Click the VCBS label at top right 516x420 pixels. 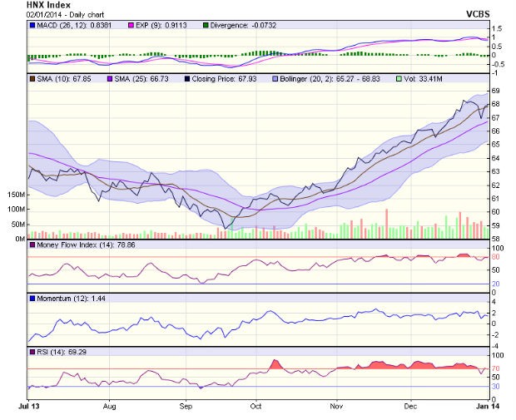[479, 15]
